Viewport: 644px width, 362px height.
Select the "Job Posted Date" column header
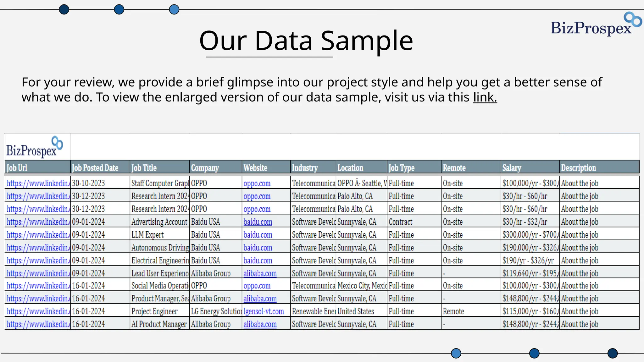[x=100, y=167]
